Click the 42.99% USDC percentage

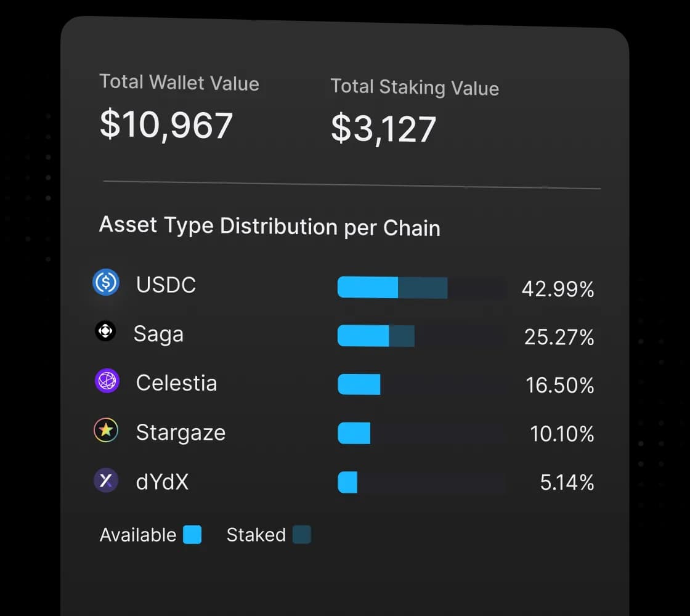point(558,289)
